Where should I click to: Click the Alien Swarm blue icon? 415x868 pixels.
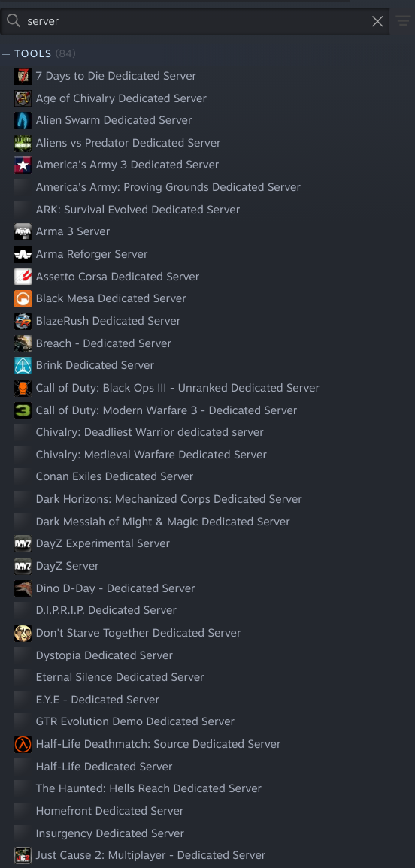point(23,120)
